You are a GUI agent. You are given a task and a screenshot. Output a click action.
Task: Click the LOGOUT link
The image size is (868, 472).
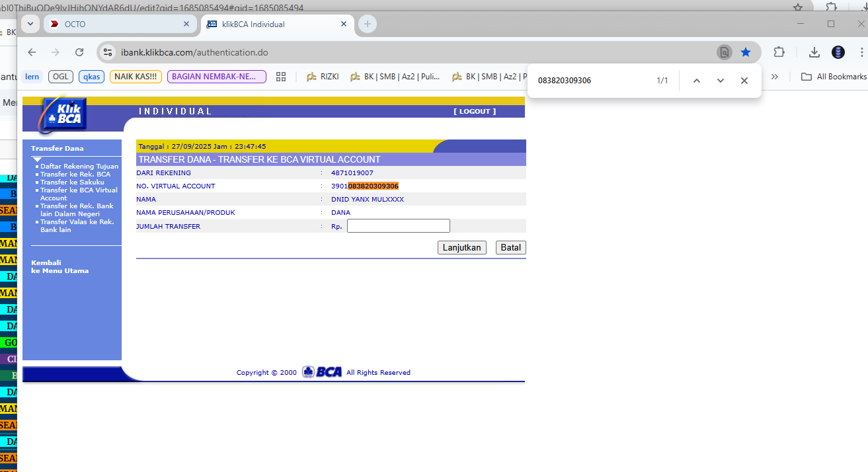tap(475, 111)
